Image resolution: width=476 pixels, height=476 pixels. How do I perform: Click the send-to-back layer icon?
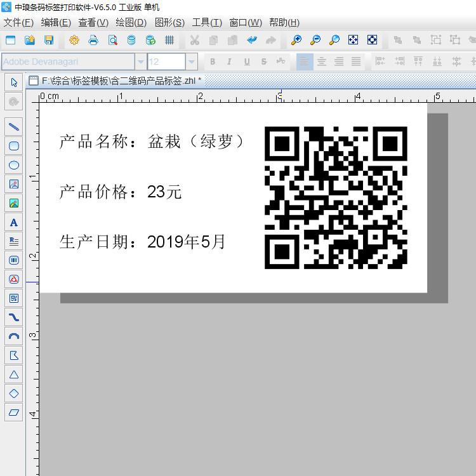pos(417,40)
